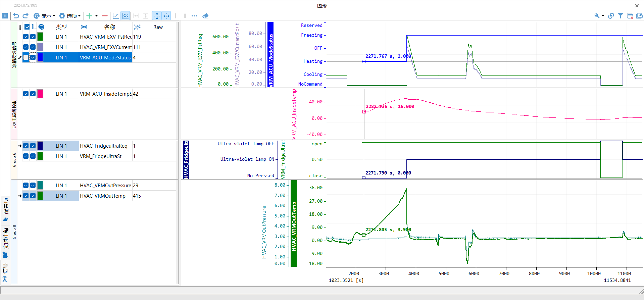Image resolution: width=644 pixels, height=300 pixels.
Task: Open the filter funnel tool
Action: tap(621, 16)
